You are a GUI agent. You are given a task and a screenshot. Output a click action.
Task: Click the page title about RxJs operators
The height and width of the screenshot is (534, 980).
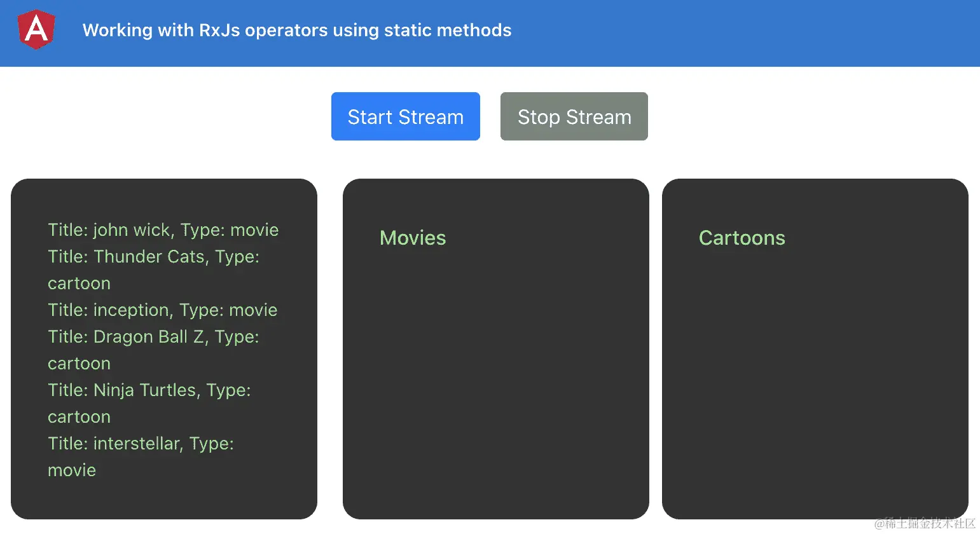(x=296, y=30)
